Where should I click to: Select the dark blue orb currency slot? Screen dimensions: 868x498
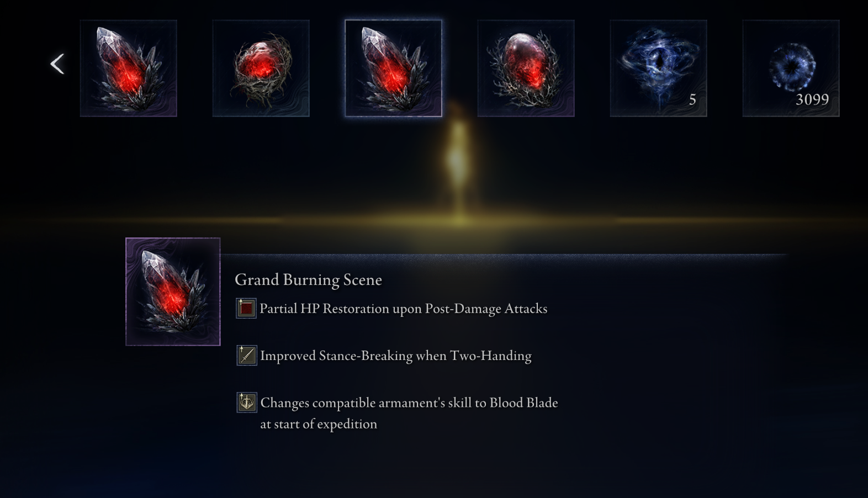tap(791, 68)
